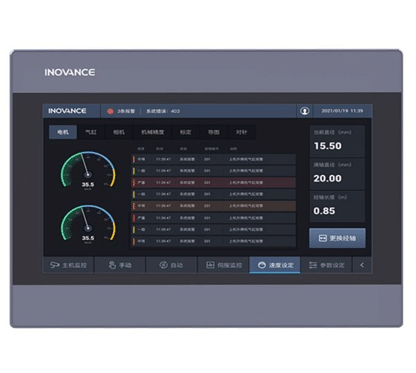Screen dimensions: 416x373
Task: Edit the 15.50 diameter value
Action: 328,146
